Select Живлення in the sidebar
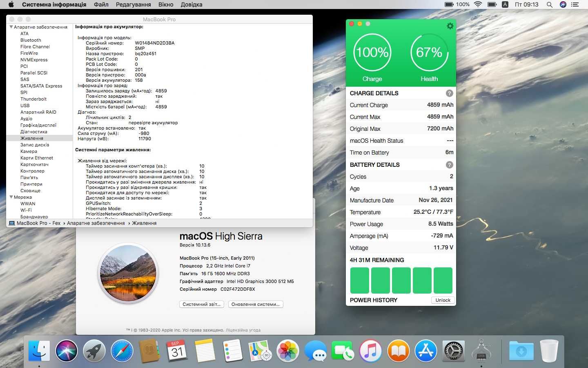Image resolution: width=588 pixels, height=368 pixels. pyautogui.click(x=40, y=138)
